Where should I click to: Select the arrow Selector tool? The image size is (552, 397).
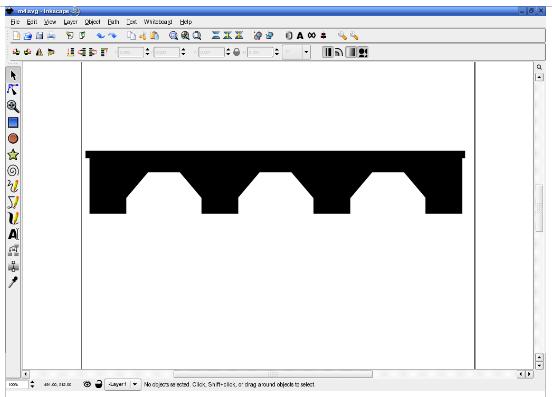13,76
